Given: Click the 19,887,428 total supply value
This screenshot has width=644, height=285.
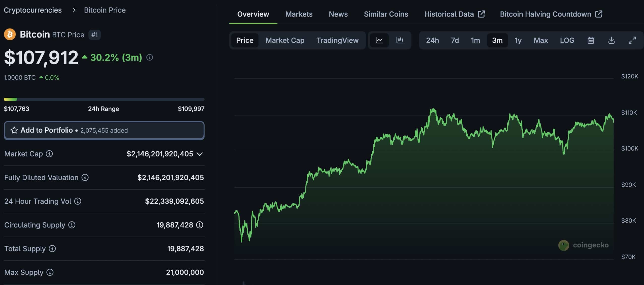Looking at the screenshot, I should coord(185,249).
